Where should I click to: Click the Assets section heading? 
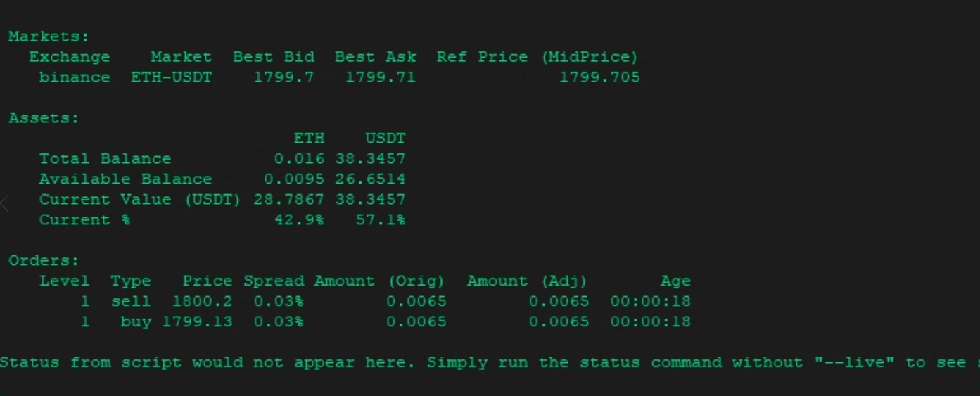(x=44, y=118)
